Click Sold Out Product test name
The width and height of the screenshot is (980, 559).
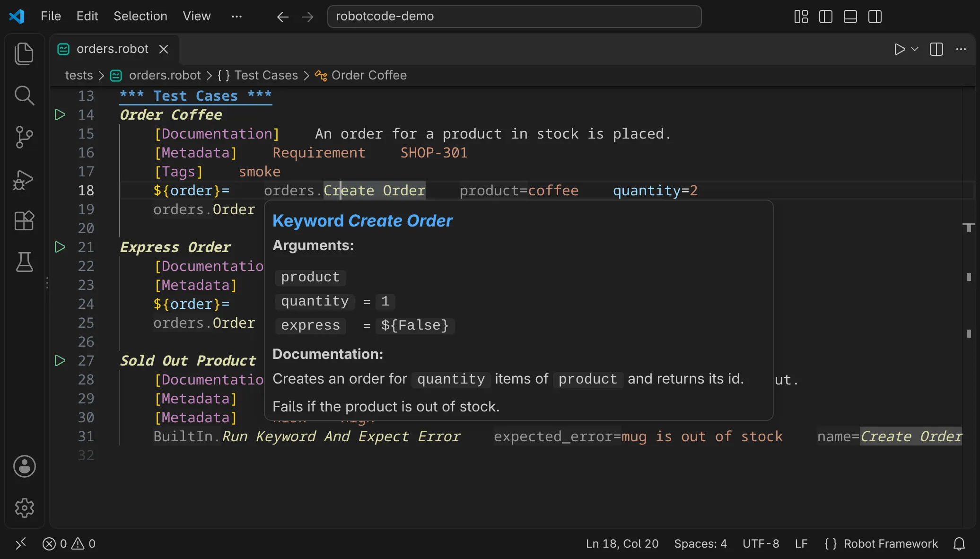tap(187, 361)
